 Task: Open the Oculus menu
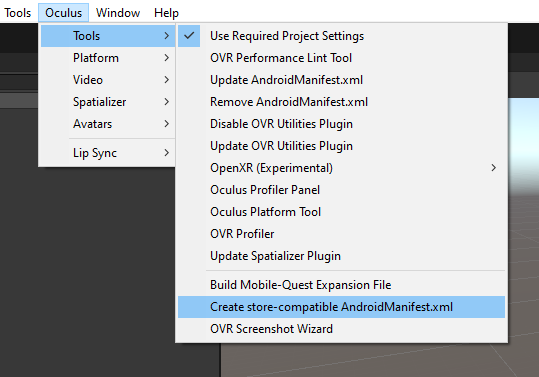(64, 13)
